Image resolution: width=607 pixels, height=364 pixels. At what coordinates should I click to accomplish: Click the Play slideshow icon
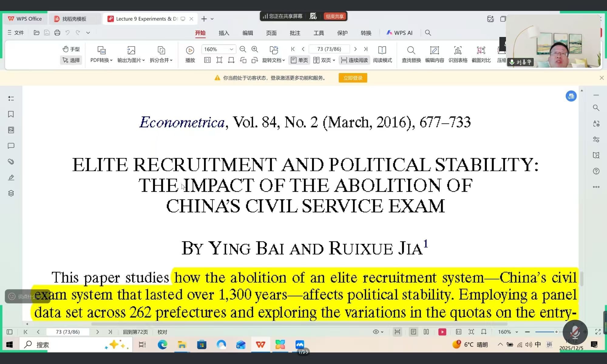click(x=190, y=50)
